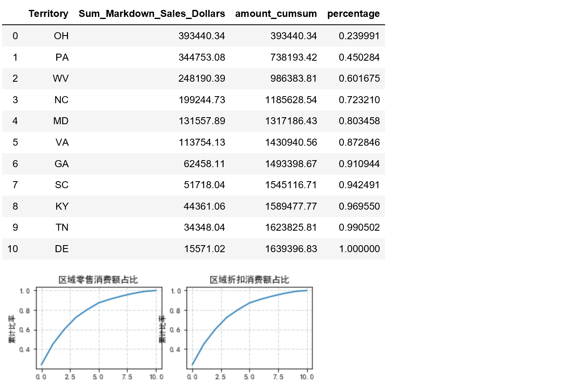Viewport: 588px width, 390px height.
Task: Click the cumulative sum 1545116.71
Action: [291, 185]
